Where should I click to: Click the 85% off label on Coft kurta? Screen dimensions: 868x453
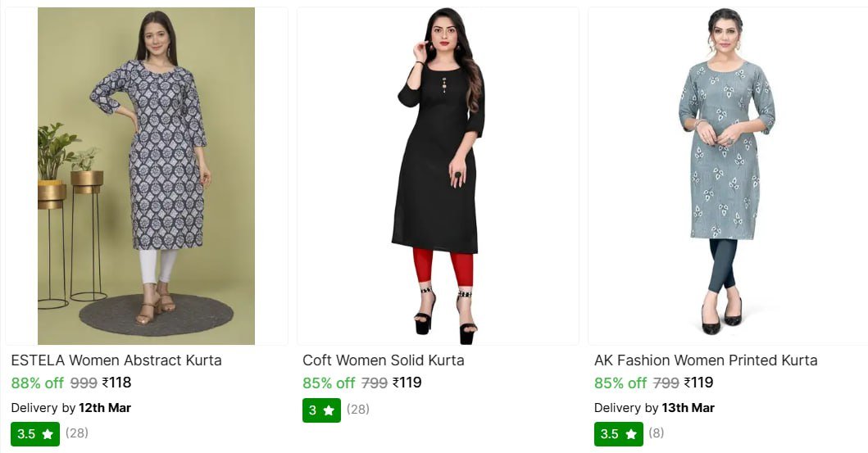click(x=329, y=383)
